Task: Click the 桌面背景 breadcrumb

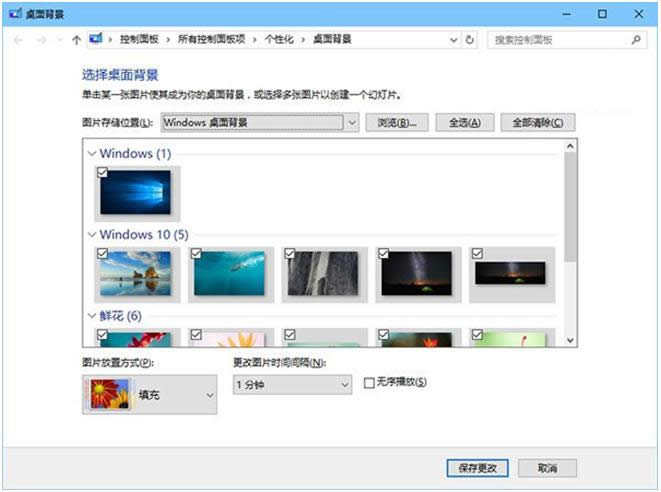Action: (332, 39)
